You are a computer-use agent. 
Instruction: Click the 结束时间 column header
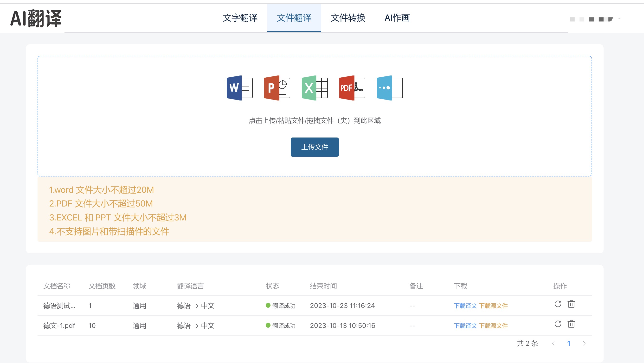click(x=323, y=286)
